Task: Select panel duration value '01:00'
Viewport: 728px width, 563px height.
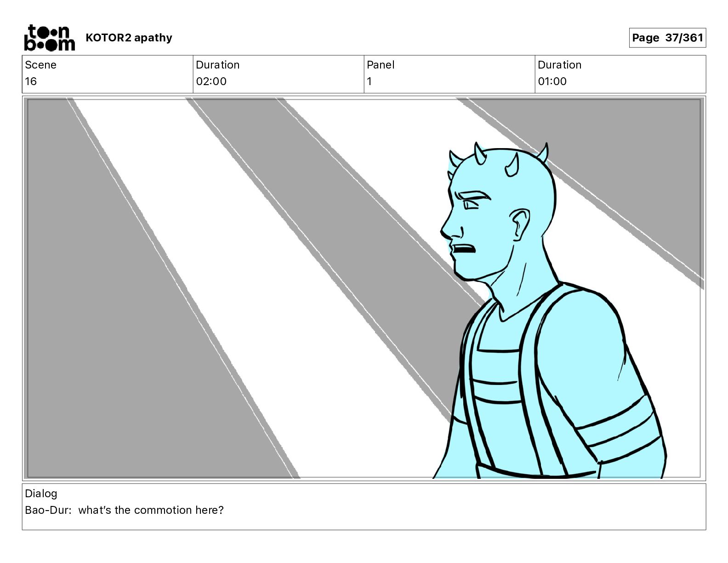Action: tap(552, 81)
